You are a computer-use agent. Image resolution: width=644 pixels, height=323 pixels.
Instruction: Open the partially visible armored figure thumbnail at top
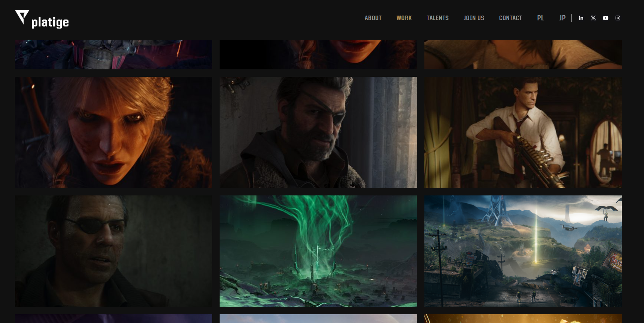113,55
